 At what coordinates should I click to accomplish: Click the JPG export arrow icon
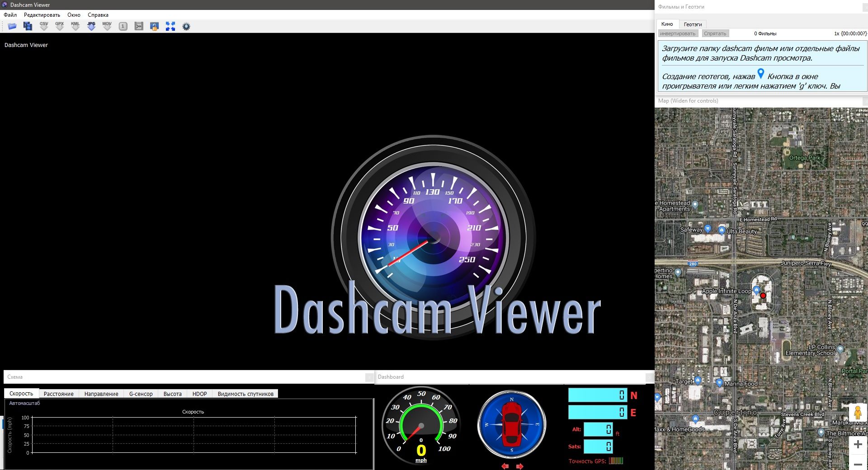tap(91, 26)
